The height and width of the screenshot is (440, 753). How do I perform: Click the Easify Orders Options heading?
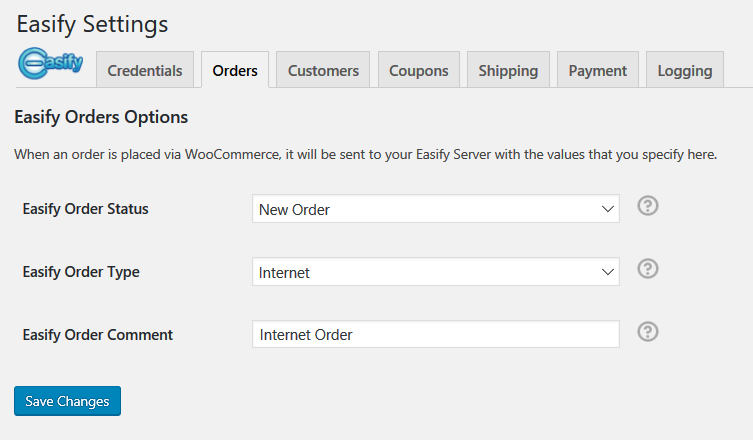[101, 117]
